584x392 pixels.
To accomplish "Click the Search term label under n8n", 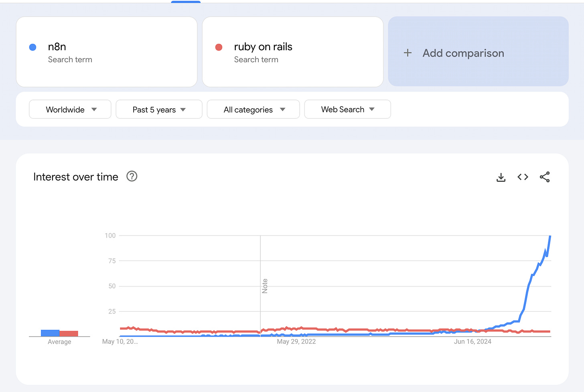I will point(70,59).
